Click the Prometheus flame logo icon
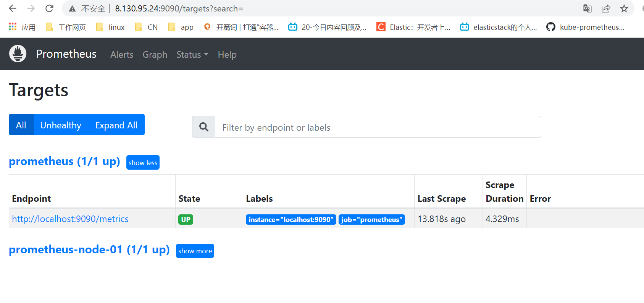The image size is (644, 303). pos(18,53)
